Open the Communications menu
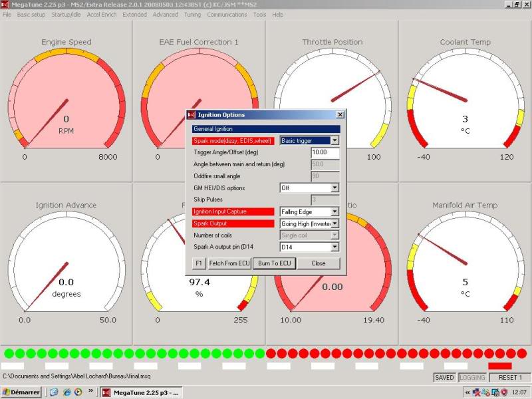Viewport: 532px width, 399px height. (x=227, y=15)
